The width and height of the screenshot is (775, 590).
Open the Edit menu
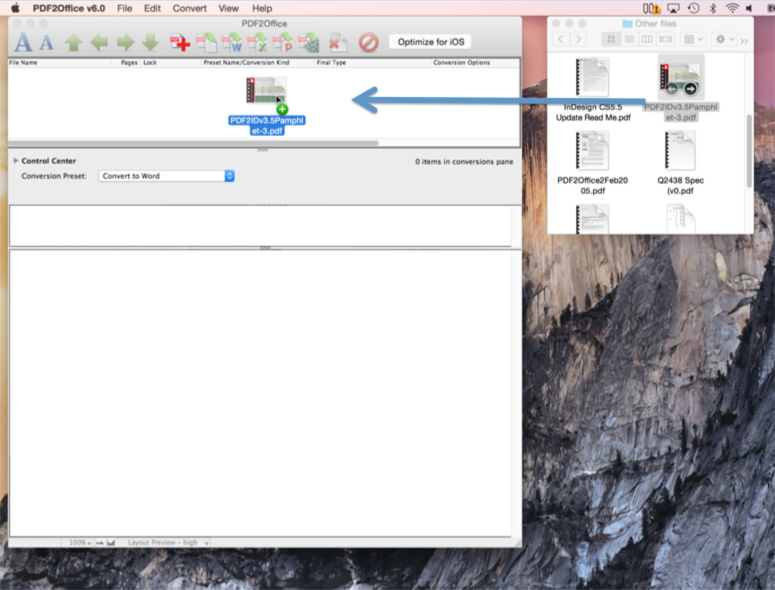[152, 8]
